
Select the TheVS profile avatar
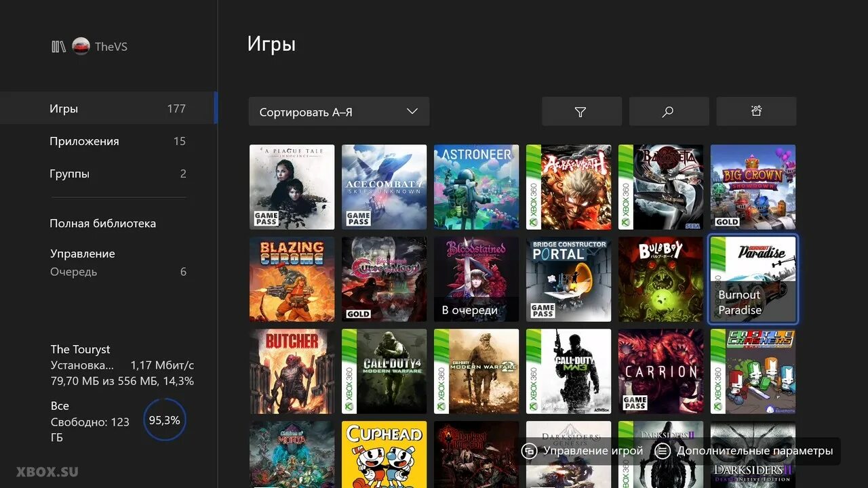click(x=81, y=47)
